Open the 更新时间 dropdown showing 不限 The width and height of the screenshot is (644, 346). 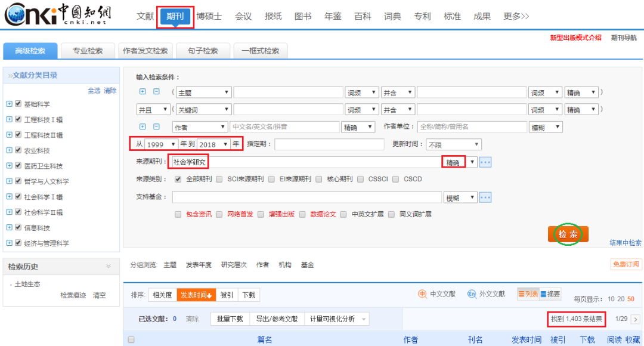point(453,144)
